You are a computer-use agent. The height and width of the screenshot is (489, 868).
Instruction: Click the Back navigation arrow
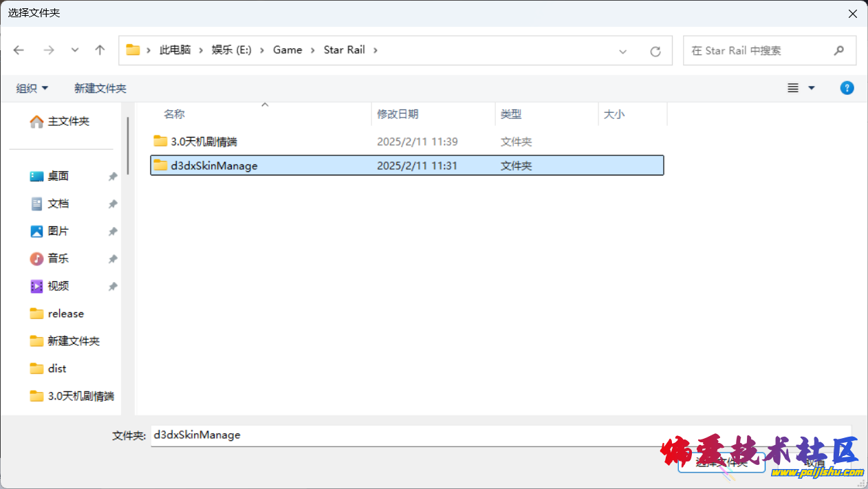pos(19,50)
